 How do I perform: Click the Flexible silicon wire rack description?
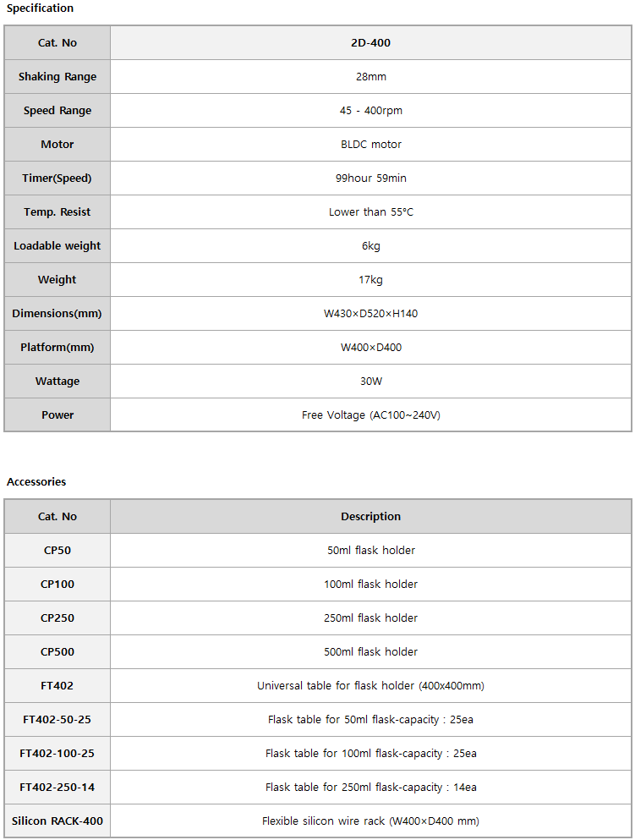[370, 821]
